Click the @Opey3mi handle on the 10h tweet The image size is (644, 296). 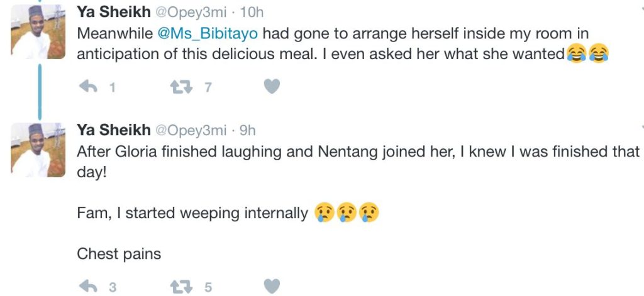coord(191,11)
